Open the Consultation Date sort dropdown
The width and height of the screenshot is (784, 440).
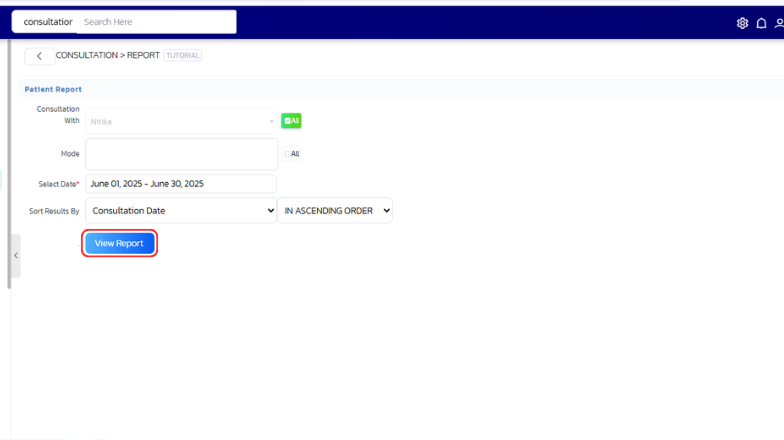point(181,210)
